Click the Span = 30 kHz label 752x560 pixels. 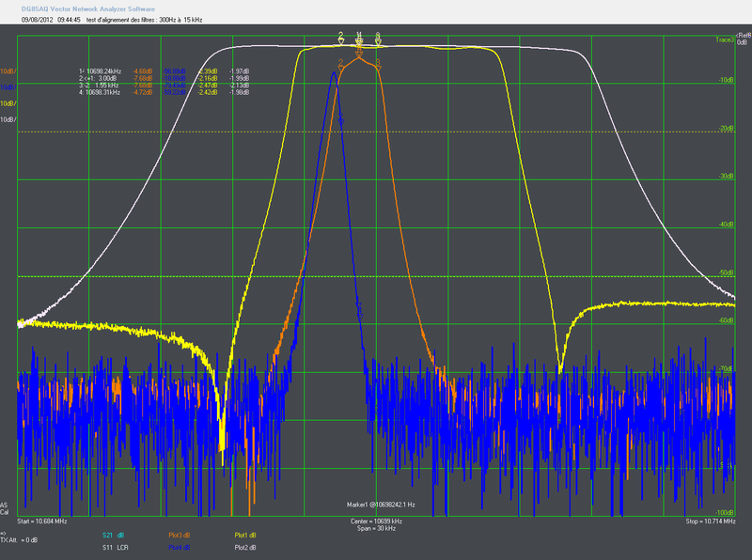click(x=376, y=527)
